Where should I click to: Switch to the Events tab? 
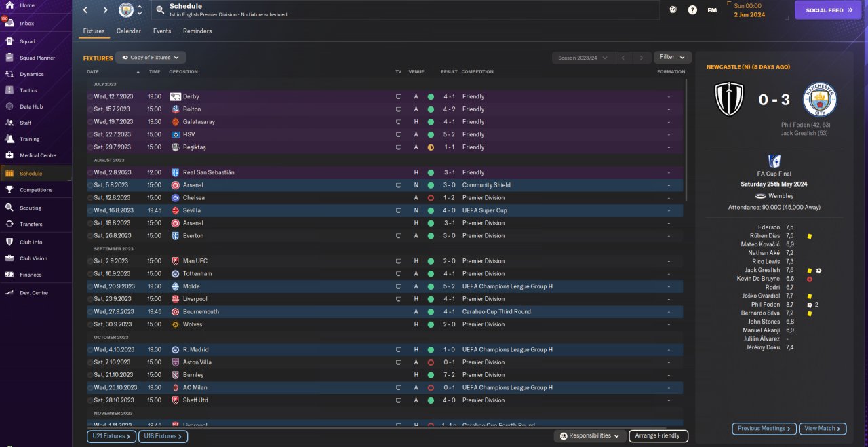pos(162,31)
